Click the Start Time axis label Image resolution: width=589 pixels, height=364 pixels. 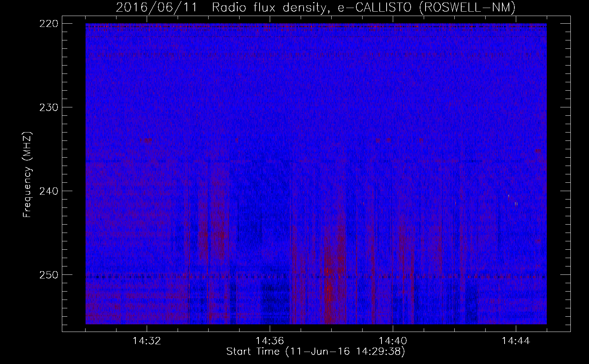[316, 352]
